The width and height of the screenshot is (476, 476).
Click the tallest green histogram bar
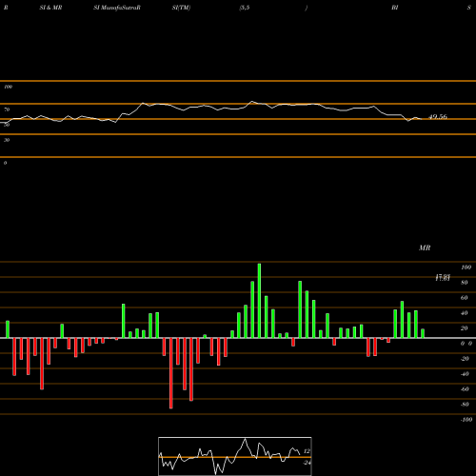259,301
